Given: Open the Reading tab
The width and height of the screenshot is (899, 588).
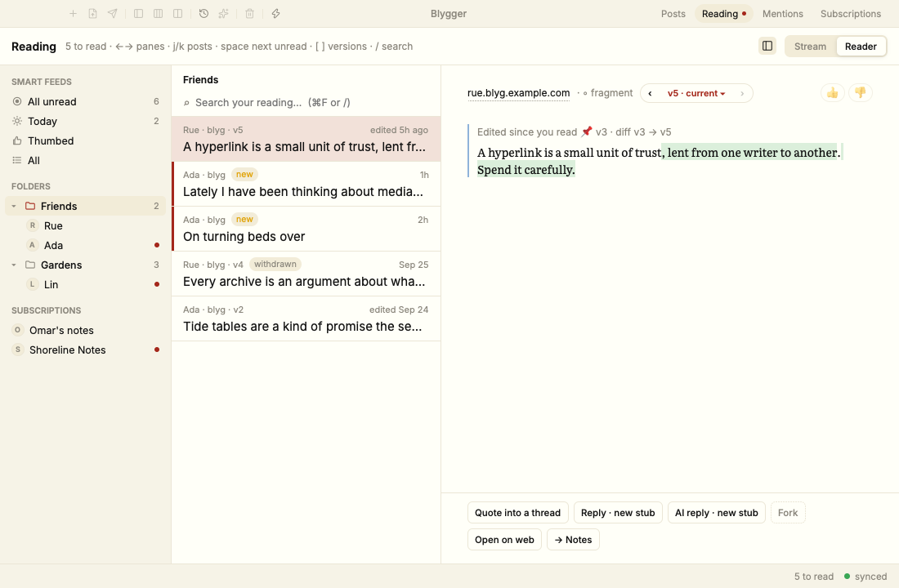Looking at the screenshot, I should 723,14.
